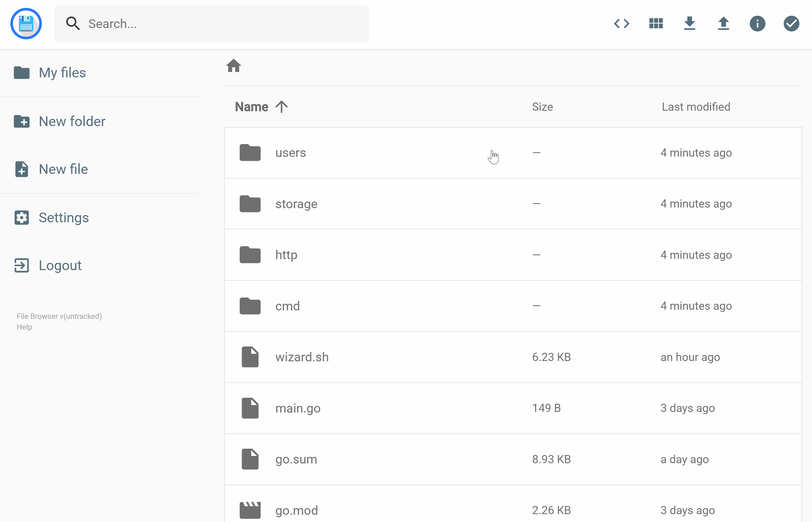The image size is (812, 522).
Task: Open My files section
Action: coord(62,72)
